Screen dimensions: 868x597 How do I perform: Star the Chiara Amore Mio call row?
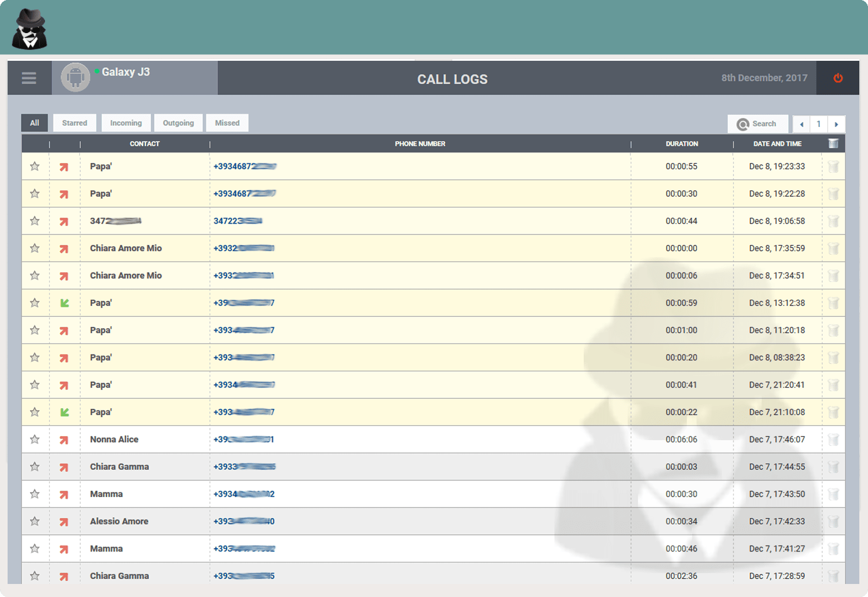(35, 248)
